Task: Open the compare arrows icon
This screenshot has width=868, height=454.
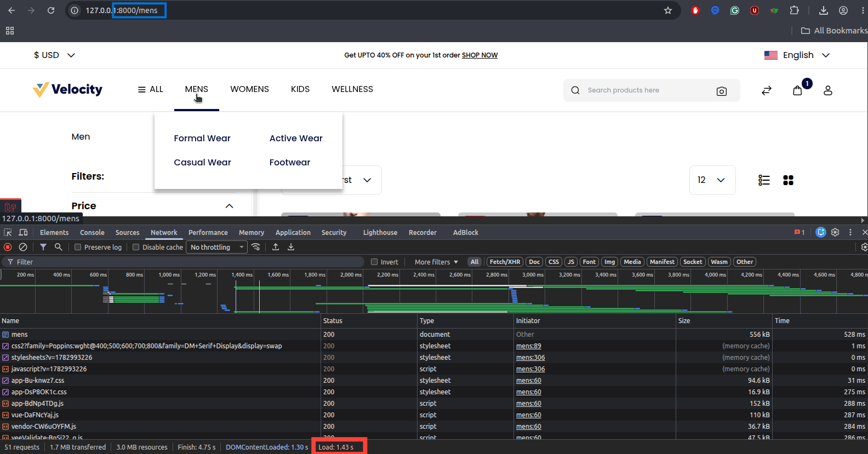Action: 767,90
